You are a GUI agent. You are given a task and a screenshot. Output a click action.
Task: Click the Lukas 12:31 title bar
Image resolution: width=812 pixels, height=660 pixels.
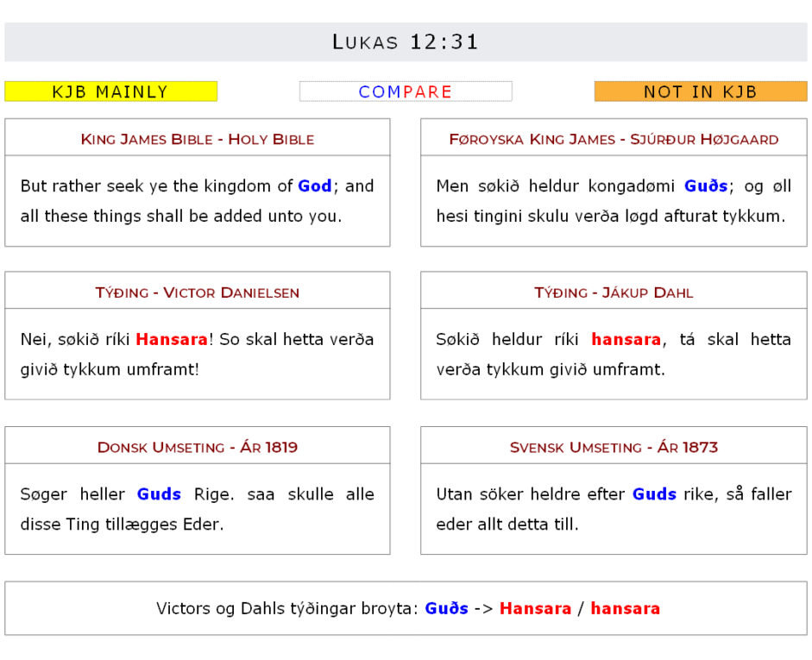(x=406, y=42)
